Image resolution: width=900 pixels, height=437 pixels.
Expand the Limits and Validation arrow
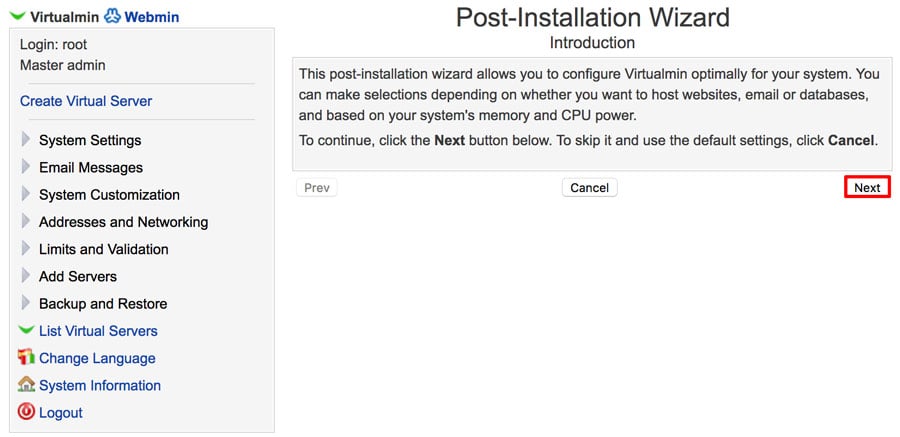pos(26,249)
